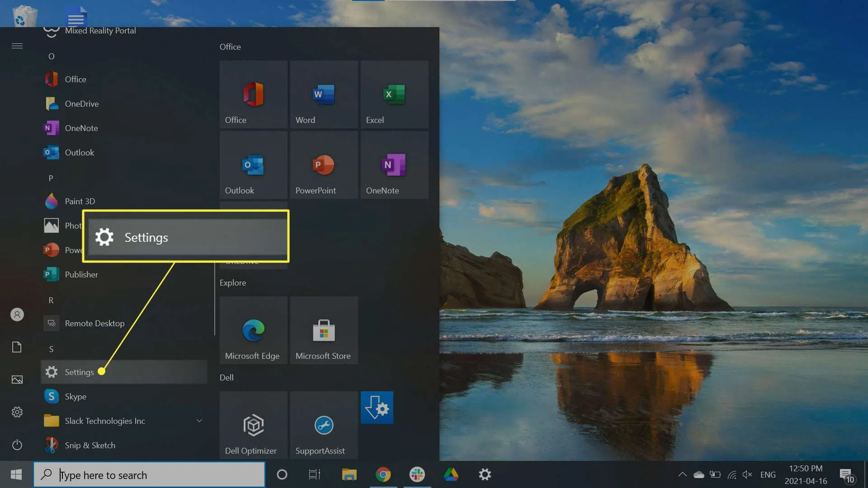Open the Microsoft Store tile
The width and height of the screenshot is (868, 488).
324,330
